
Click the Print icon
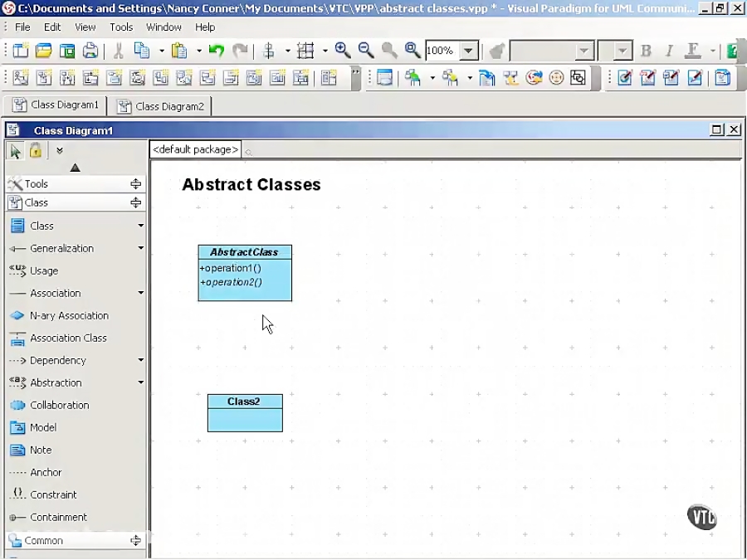(90, 51)
